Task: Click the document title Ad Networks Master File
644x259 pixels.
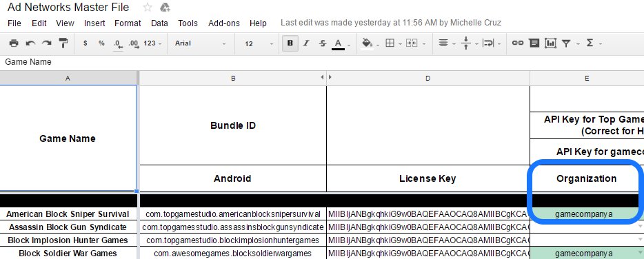Action: (68, 8)
